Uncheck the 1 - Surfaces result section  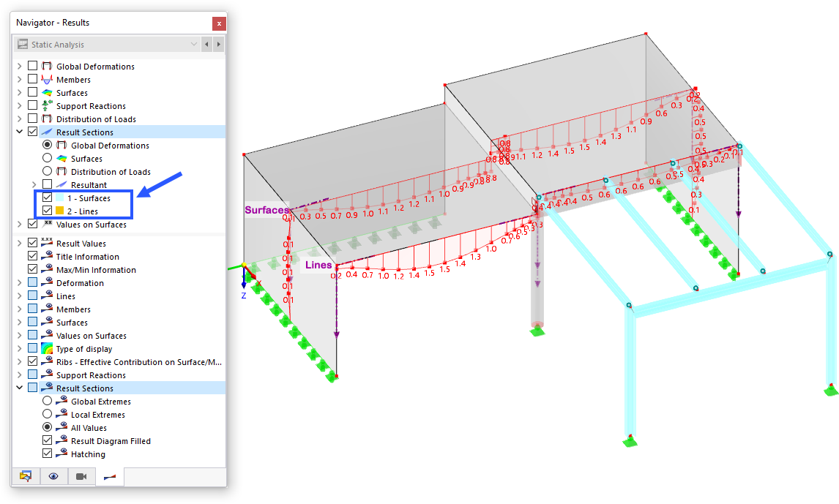click(x=46, y=198)
